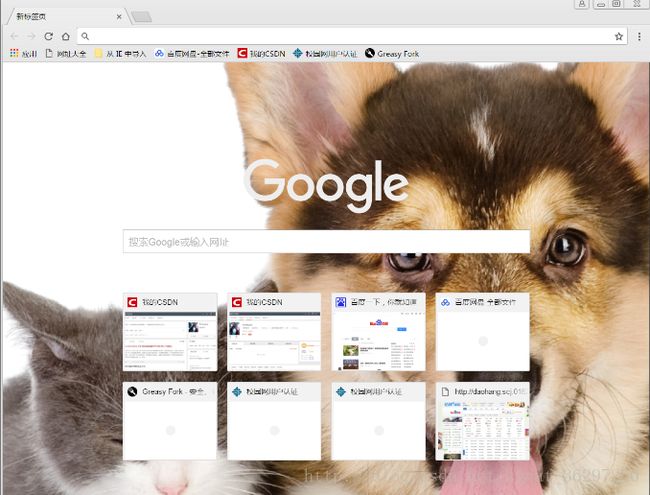The width and height of the screenshot is (650, 495).
Task: Click the Google logo on the page
Action: point(326,185)
